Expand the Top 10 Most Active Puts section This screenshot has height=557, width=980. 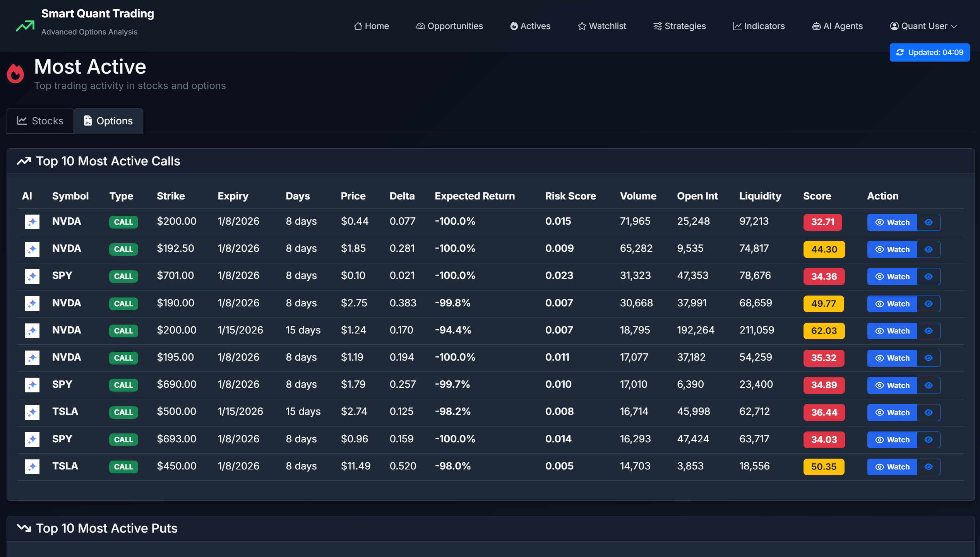pos(106,528)
